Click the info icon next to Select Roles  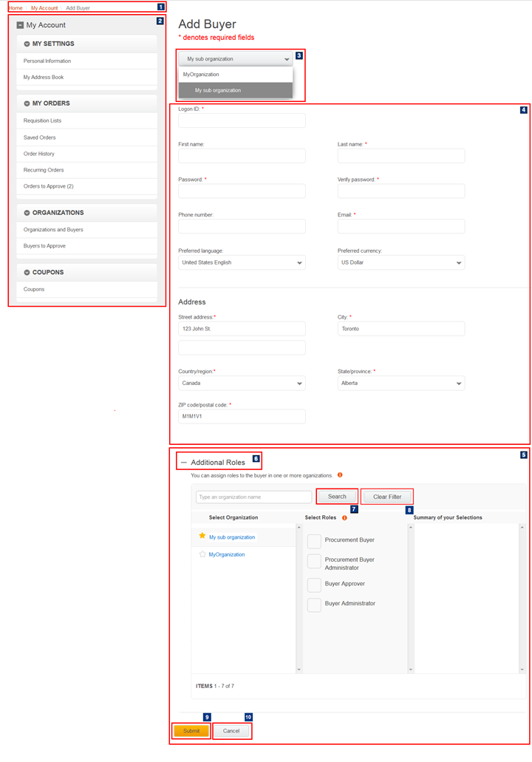click(344, 517)
